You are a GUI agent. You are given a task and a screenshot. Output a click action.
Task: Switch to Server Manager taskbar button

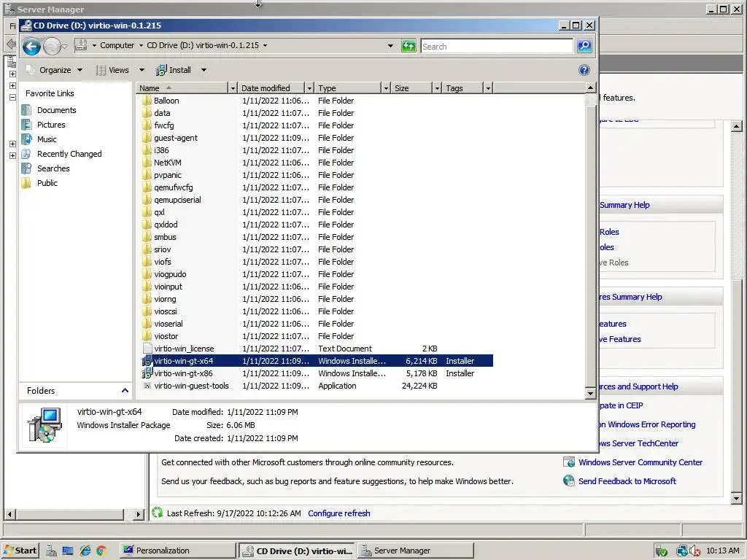[x=415, y=551]
